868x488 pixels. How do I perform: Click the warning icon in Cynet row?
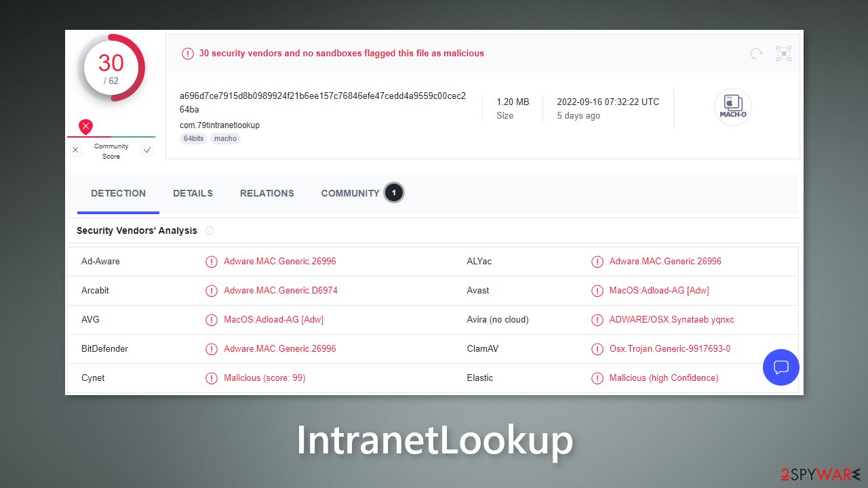212,378
